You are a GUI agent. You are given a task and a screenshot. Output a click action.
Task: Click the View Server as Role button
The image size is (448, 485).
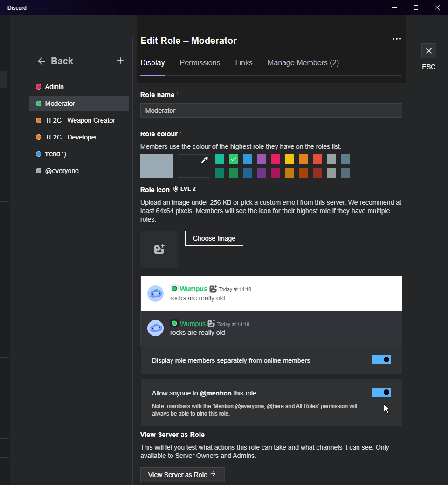tap(182, 474)
